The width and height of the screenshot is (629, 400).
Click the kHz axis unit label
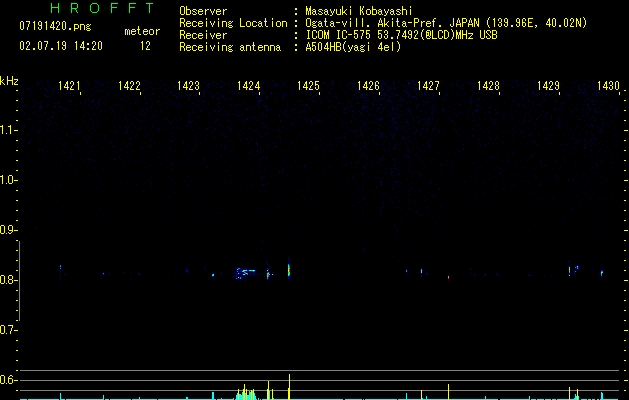[9, 81]
